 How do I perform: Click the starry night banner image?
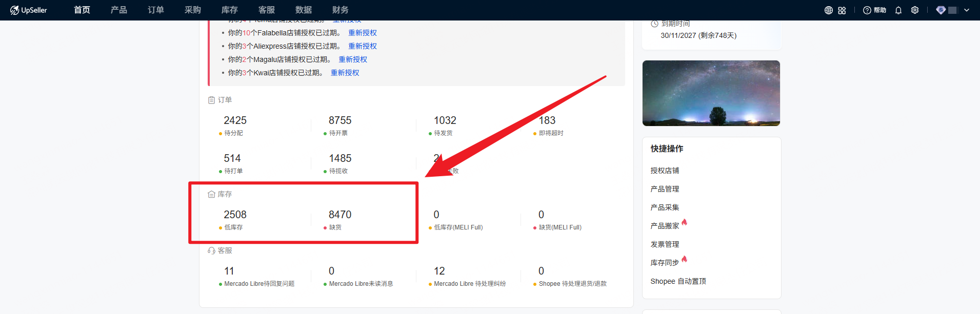tap(711, 93)
